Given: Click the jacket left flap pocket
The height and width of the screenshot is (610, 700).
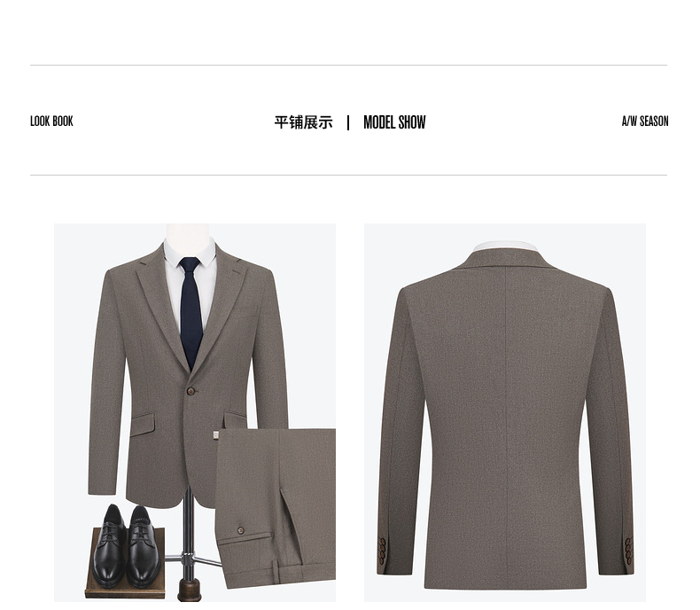Looking at the screenshot, I should point(143,425).
